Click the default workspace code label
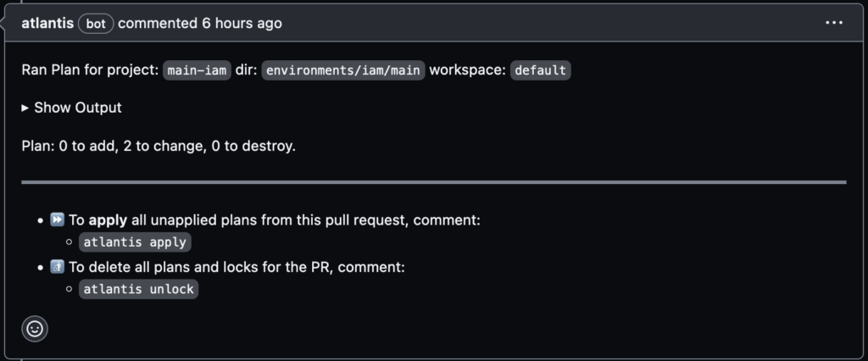 (540, 70)
